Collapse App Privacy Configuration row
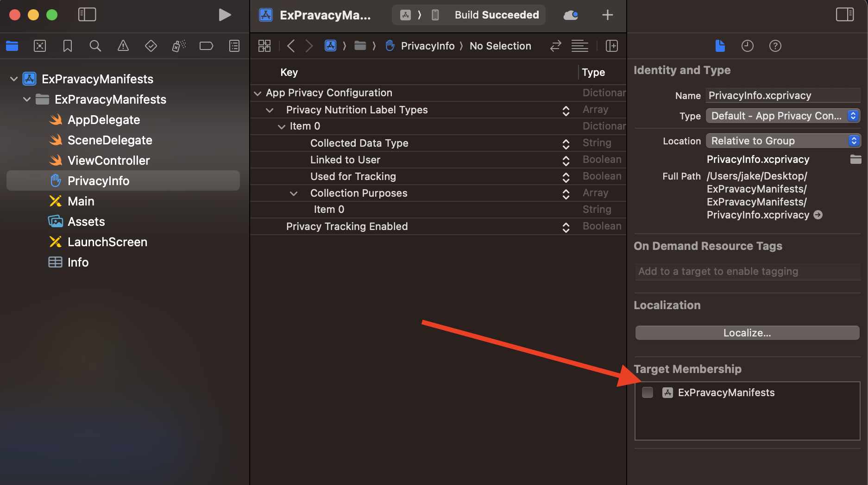 tap(258, 93)
